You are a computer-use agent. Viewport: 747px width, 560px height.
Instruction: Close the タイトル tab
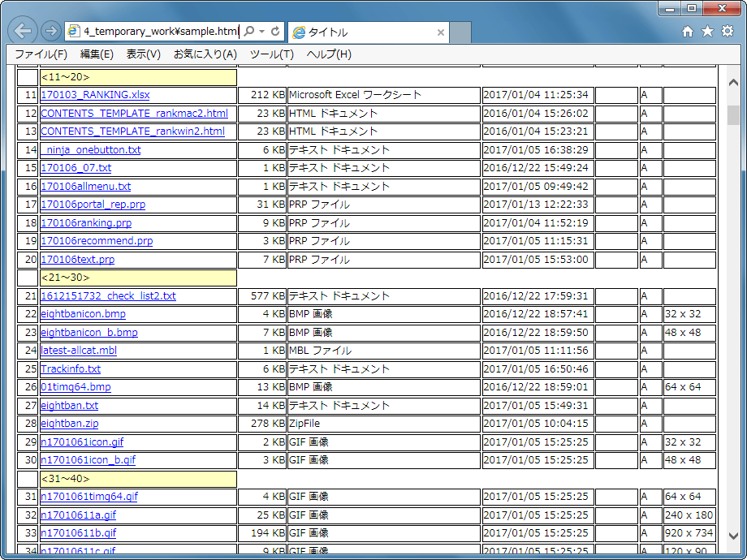tap(441, 32)
